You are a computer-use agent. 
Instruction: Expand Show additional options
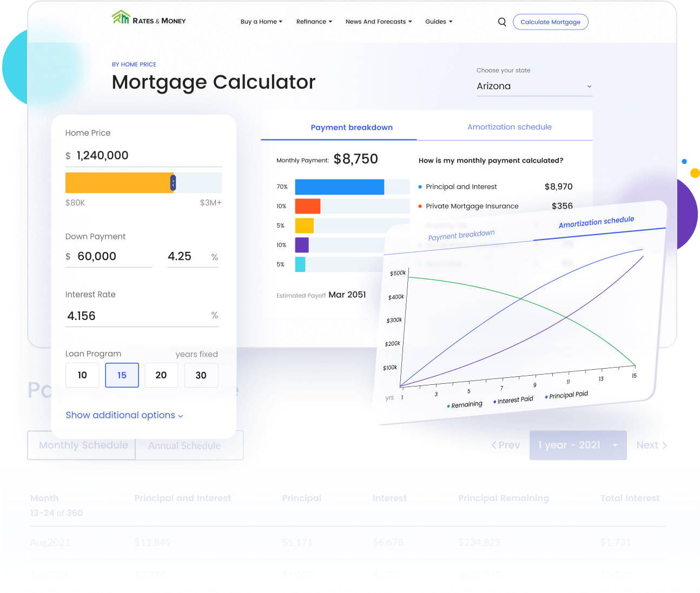(124, 415)
